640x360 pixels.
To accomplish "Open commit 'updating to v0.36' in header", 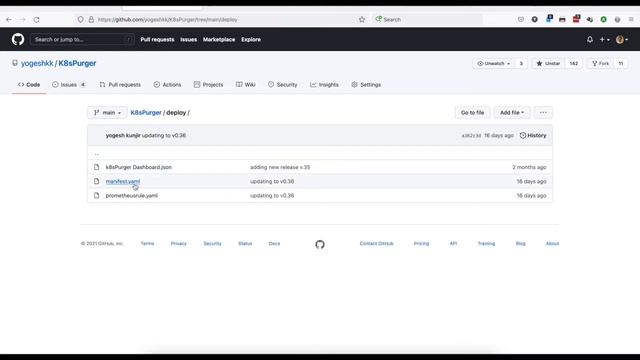I will click(164, 136).
